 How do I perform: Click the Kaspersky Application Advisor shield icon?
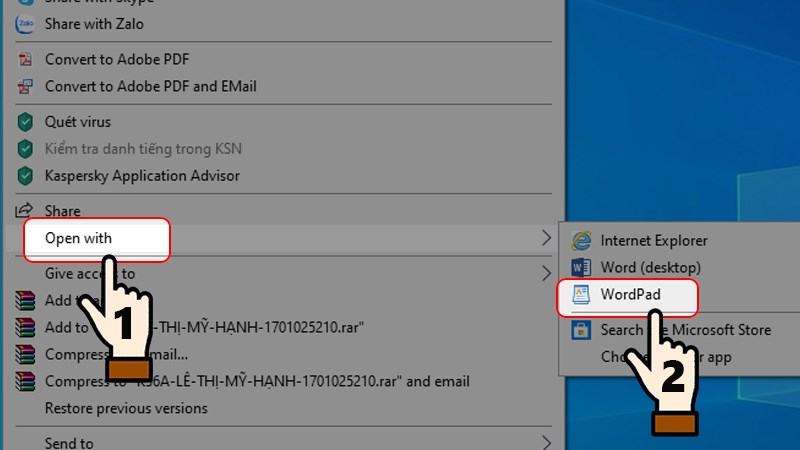coord(26,176)
